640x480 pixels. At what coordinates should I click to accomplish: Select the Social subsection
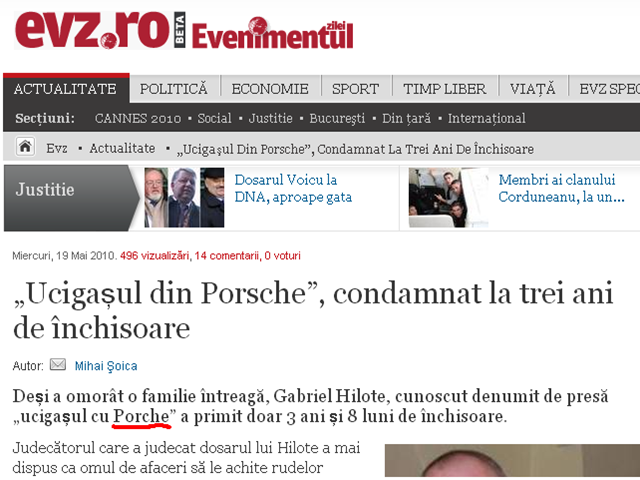(214, 118)
